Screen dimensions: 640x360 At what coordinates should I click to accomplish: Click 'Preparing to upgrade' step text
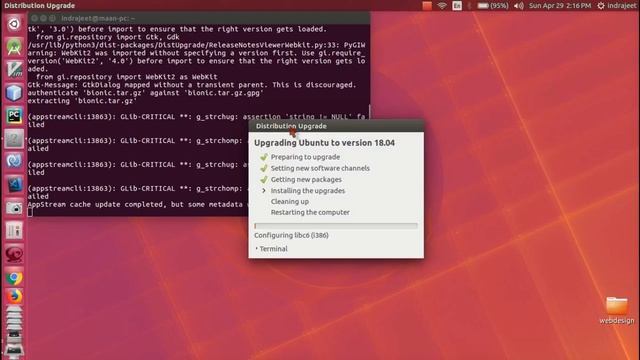tap(305, 157)
